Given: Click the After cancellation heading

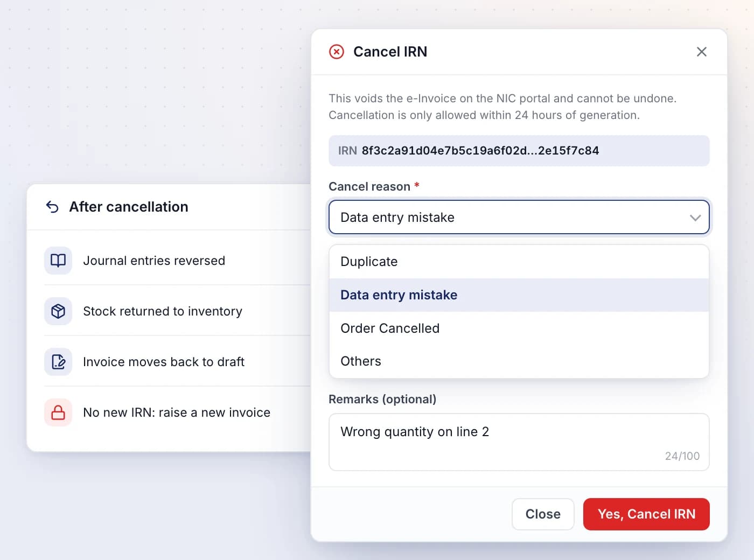Looking at the screenshot, I should click(x=129, y=207).
